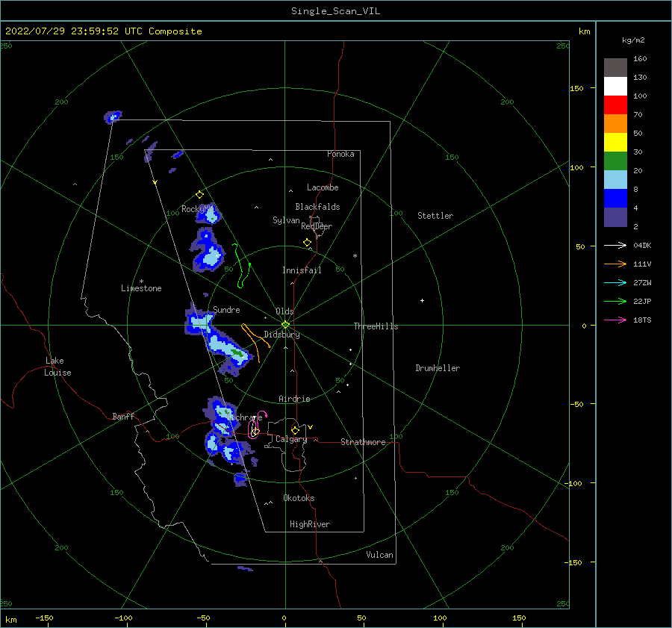Click the green 22JP track arrow
The height and width of the screenshot is (628, 672).
click(615, 302)
